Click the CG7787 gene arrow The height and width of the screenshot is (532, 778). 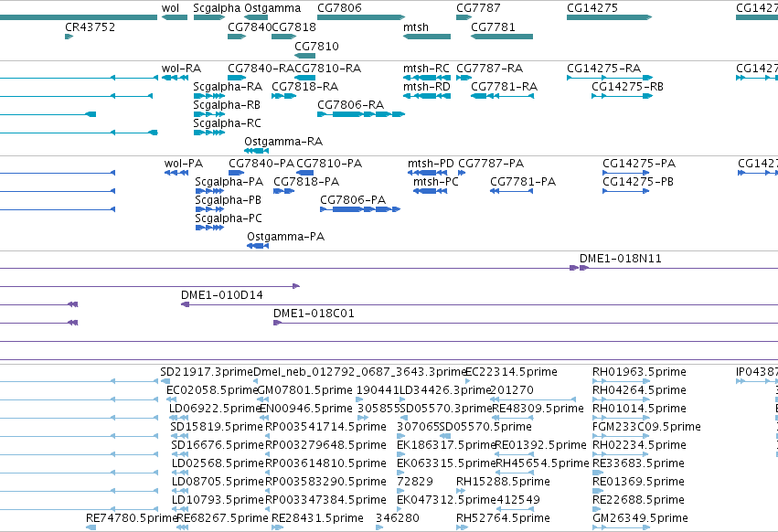click(x=464, y=17)
